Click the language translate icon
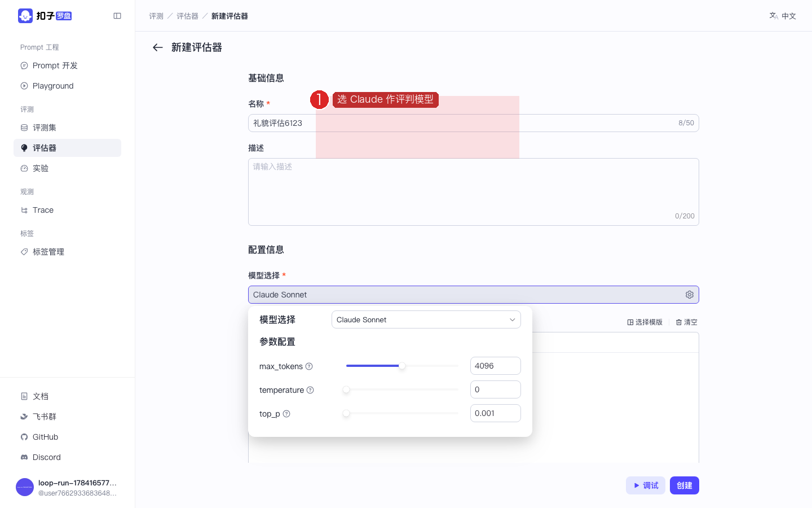 [774, 16]
